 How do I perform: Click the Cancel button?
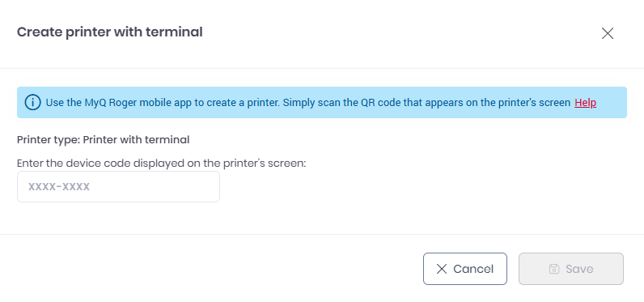(x=465, y=269)
